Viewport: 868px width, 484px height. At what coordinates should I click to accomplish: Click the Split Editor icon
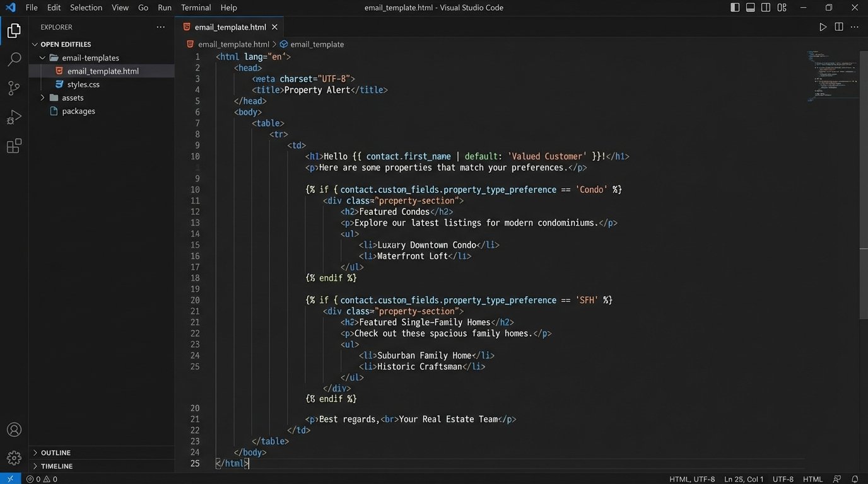[838, 27]
